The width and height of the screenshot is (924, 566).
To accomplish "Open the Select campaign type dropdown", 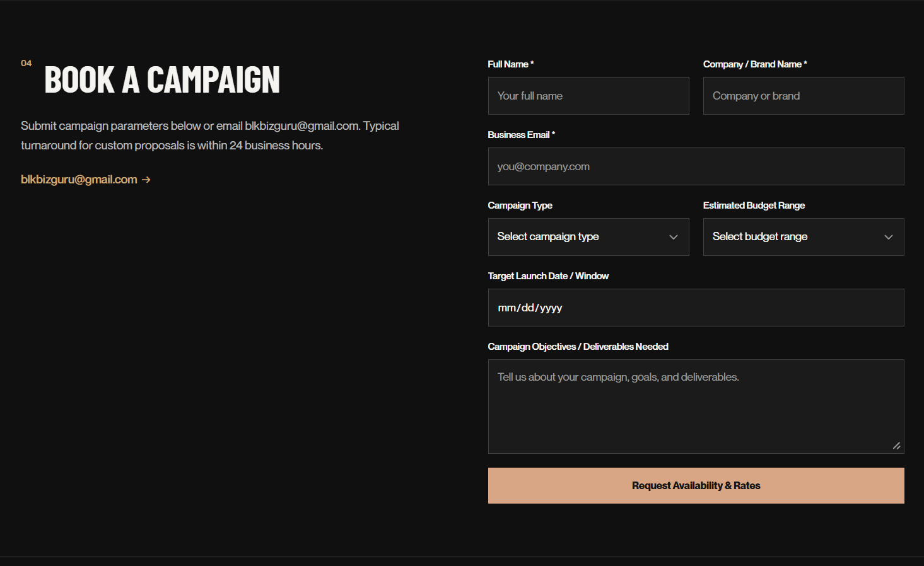I will point(588,237).
